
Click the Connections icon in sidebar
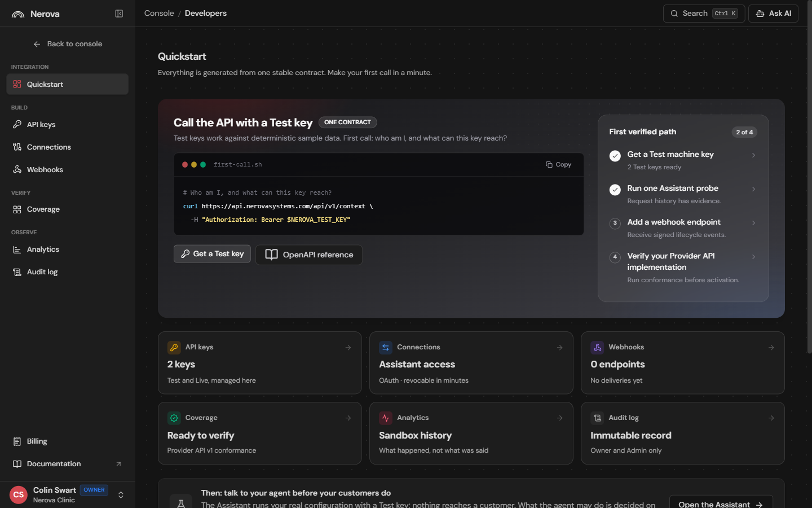pos(17,147)
